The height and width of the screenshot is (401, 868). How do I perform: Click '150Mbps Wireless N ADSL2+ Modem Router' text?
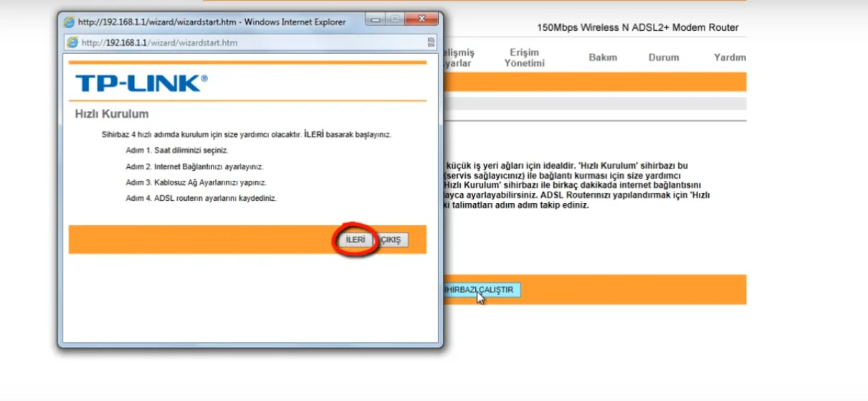(637, 28)
